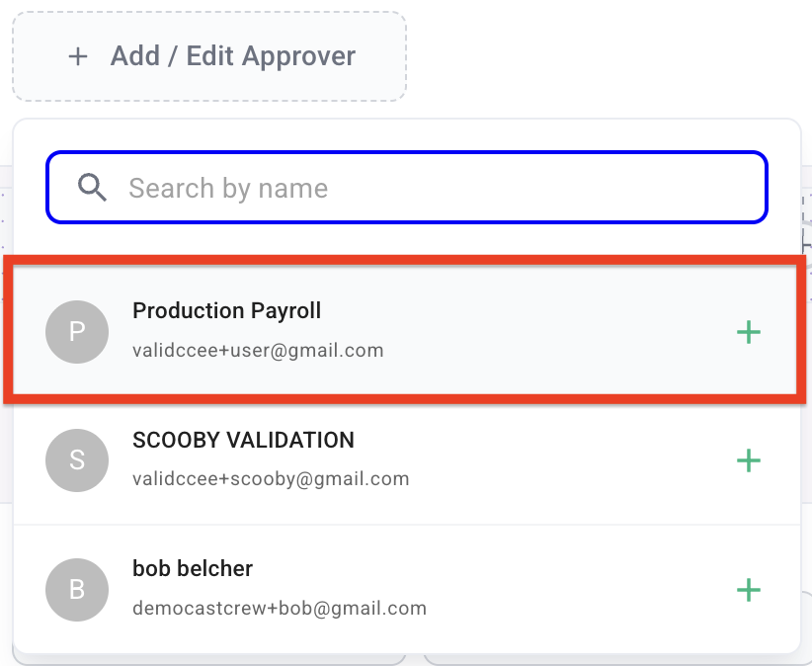Click the gray B avatar circle
This screenshot has width=812, height=666.
77,590
